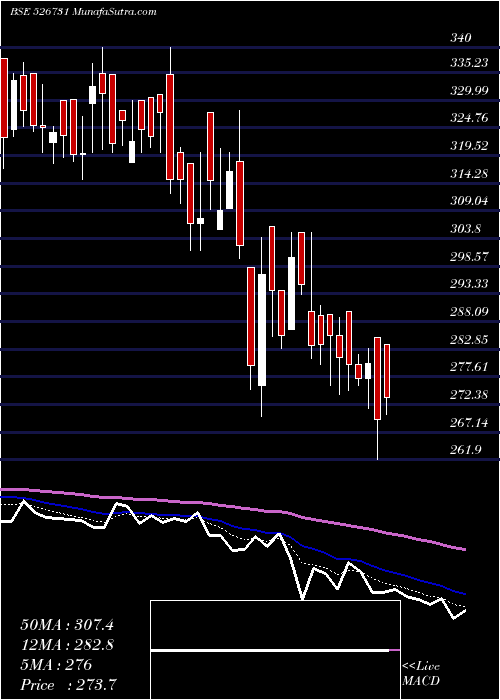Click the 288.09 price axis label
Image resolution: width=500 pixels, height=700 pixels.
[x=469, y=312]
